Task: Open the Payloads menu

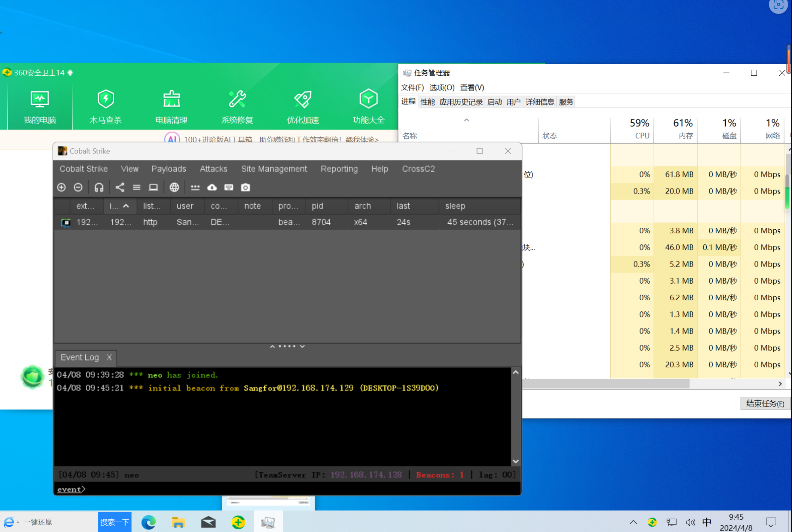Action: [x=169, y=169]
